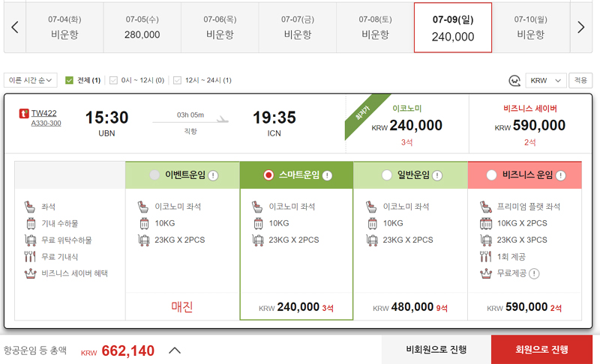Click the info icon next to 무료제공
The height and width of the screenshot is (364, 600).
point(534,274)
